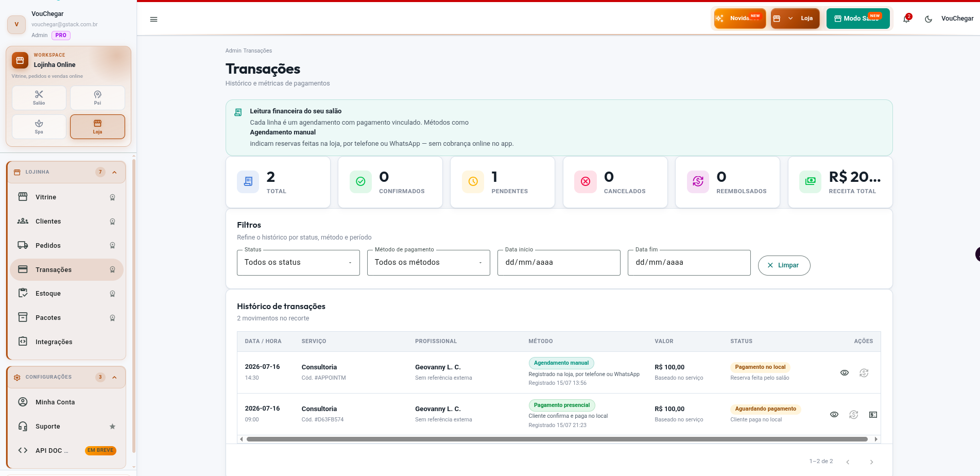Image resolution: width=980 pixels, height=476 pixels.
Task: Click the Pendentes clock icon
Action: (x=473, y=181)
